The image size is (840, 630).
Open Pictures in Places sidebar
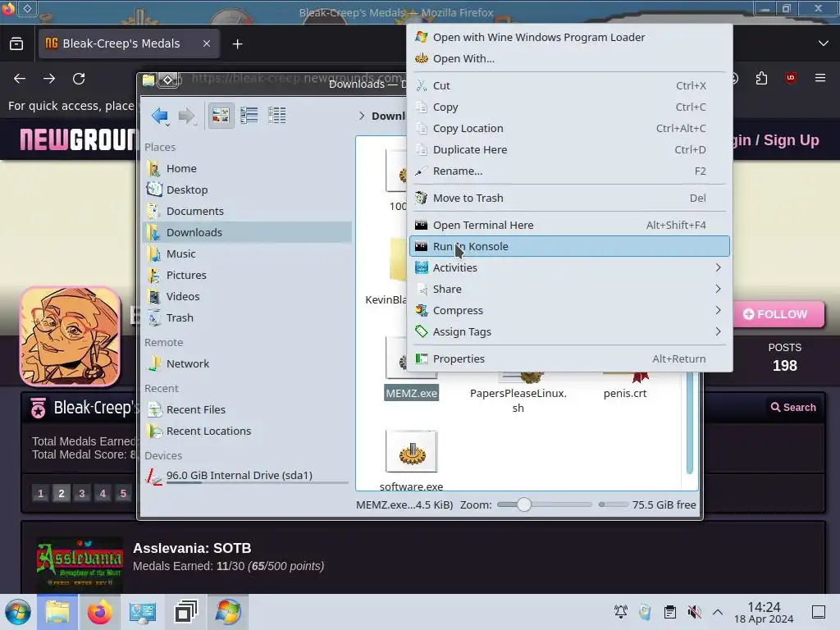248,275
